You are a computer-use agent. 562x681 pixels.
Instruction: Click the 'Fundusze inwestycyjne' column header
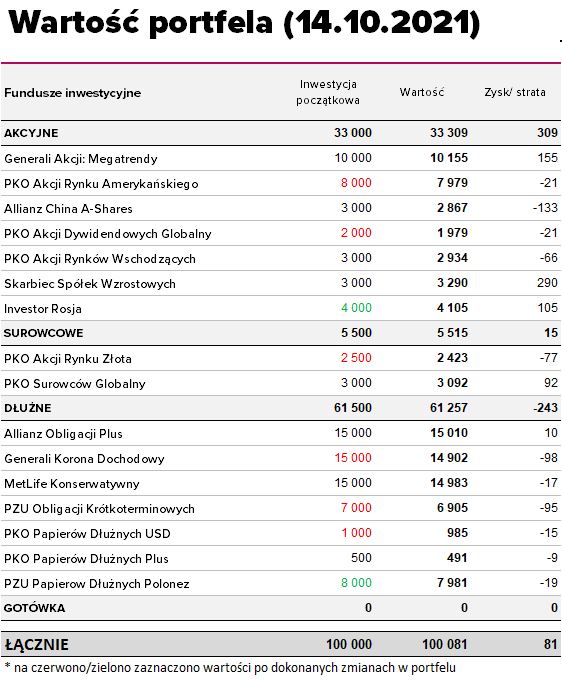pyautogui.click(x=73, y=93)
